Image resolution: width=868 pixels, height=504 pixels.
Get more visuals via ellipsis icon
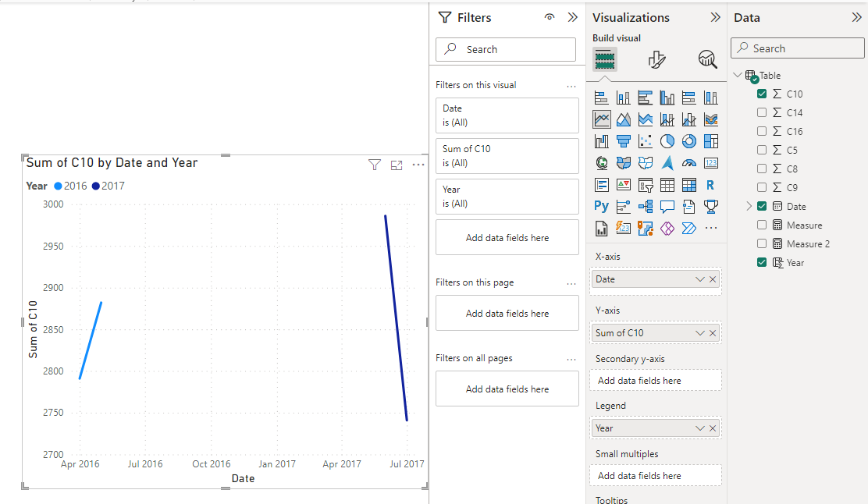click(x=711, y=228)
